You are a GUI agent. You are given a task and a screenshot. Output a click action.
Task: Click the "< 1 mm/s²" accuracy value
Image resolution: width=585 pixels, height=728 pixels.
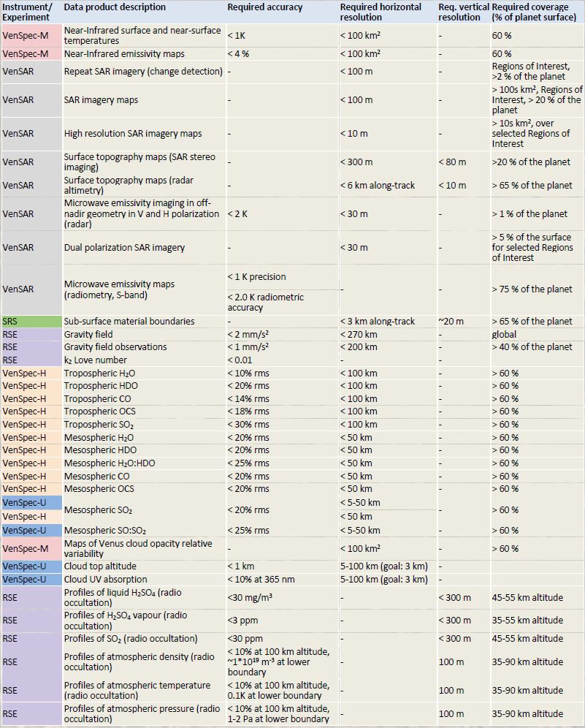(x=248, y=346)
